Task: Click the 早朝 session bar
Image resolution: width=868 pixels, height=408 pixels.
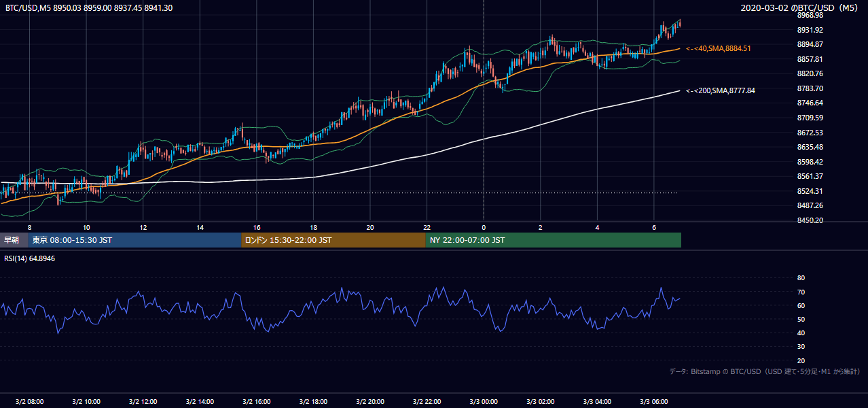Action: (x=14, y=240)
